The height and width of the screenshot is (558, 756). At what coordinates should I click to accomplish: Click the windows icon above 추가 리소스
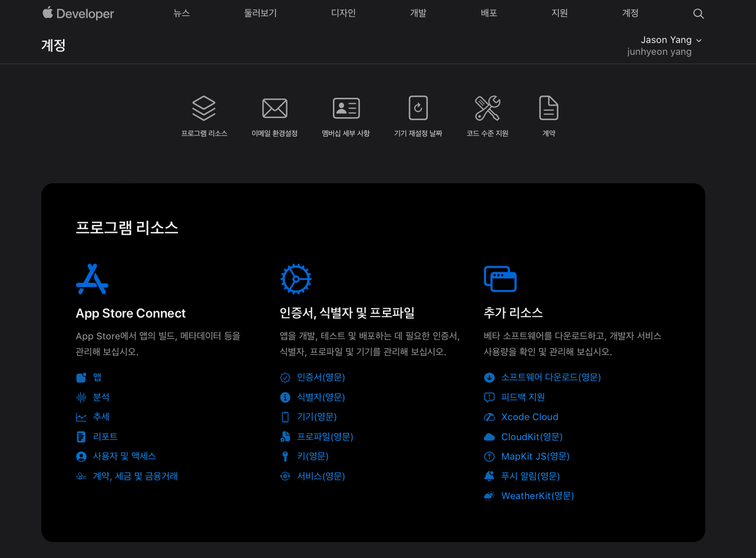[x=500, y=279]
